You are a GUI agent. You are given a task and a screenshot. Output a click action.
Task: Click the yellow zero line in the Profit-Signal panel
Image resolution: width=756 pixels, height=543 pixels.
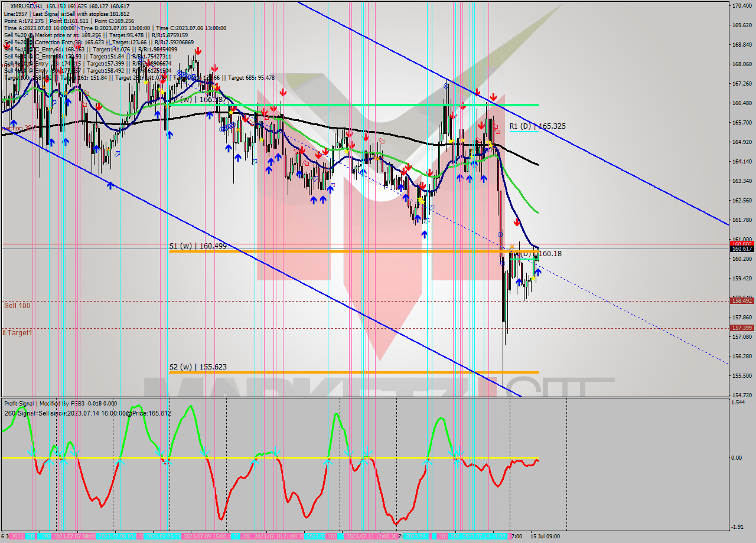(269, 457)
